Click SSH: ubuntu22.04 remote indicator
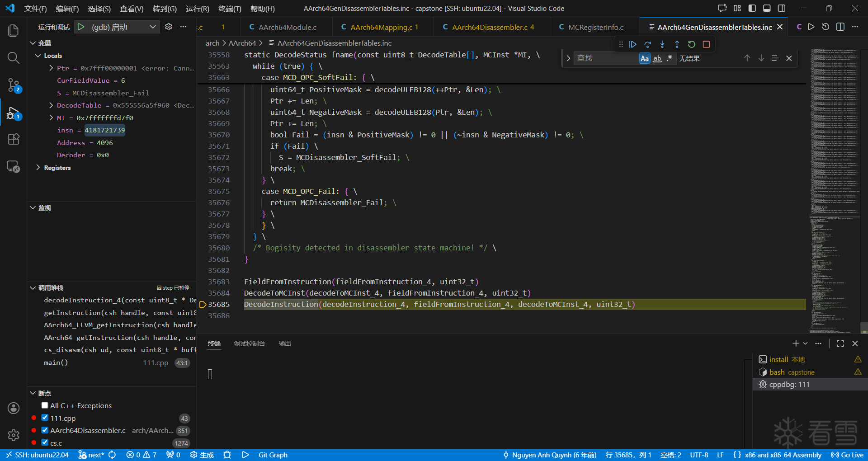868x461 pixels. click(37, 455)
